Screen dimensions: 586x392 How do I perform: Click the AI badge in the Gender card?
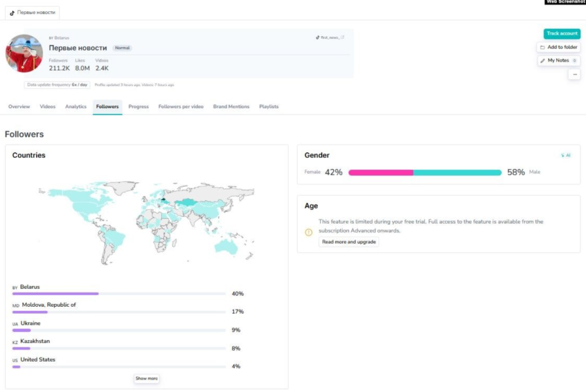(565, 155)
